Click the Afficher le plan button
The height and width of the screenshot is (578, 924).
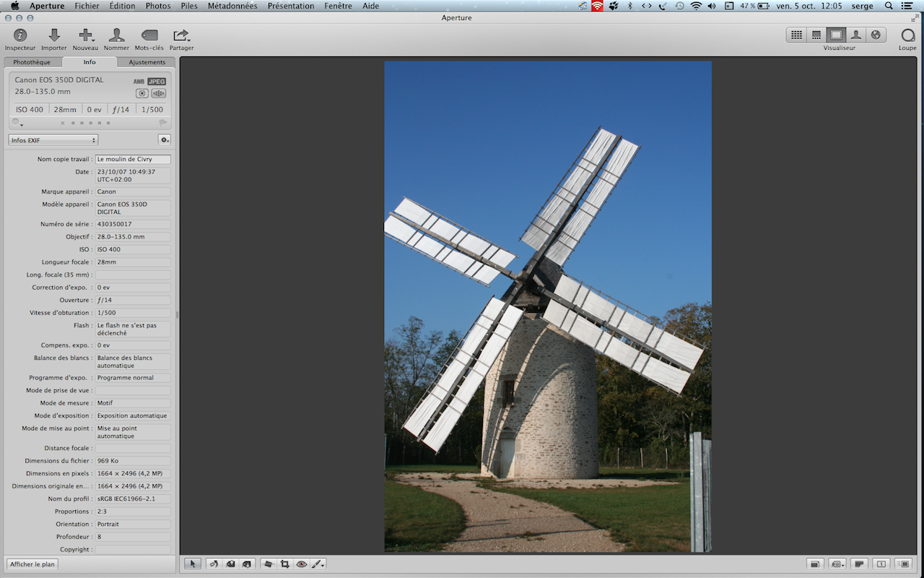(32, 564)
